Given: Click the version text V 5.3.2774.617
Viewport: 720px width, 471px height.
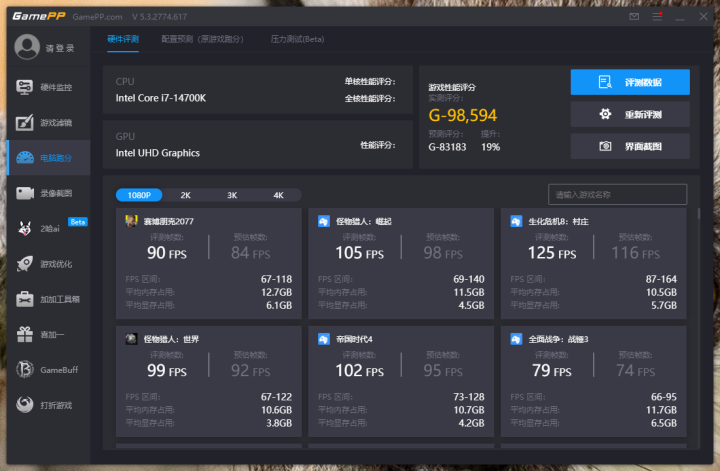Looking at the screenshot, I should click(160, 17).
